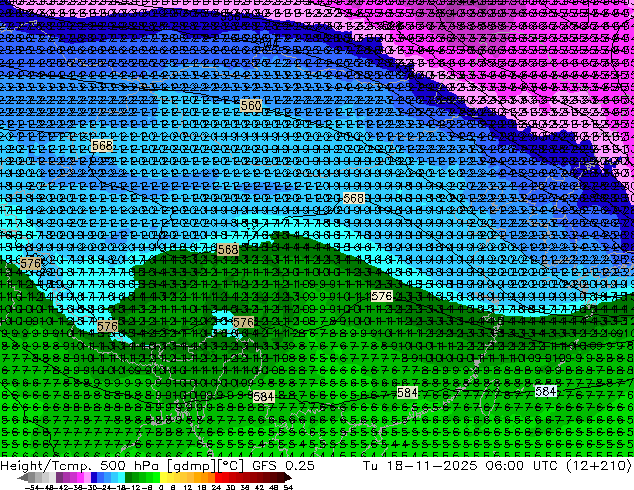This screenshot has width=634, height=490.
Task: Select the rightmost 576 contour label
Action: 382,296
